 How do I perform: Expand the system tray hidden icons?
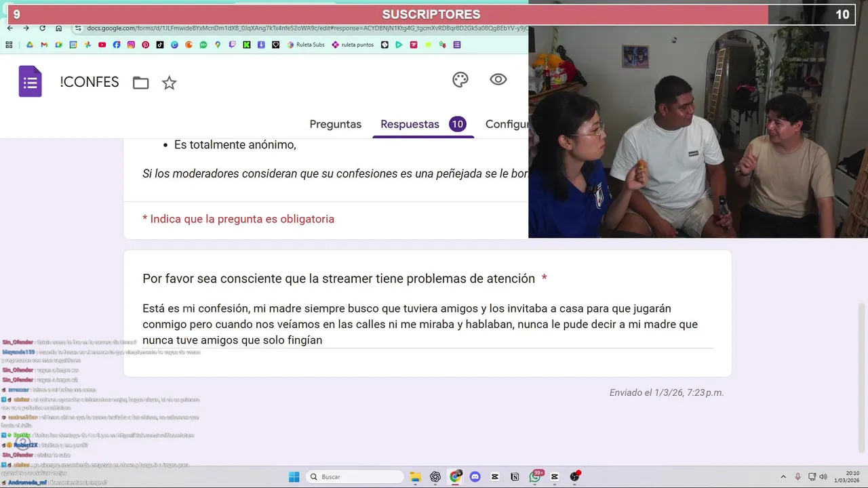coord(783,476)
